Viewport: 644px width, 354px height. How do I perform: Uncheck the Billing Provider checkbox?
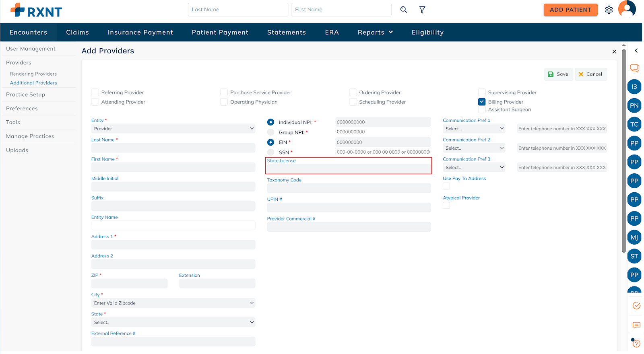482,102
